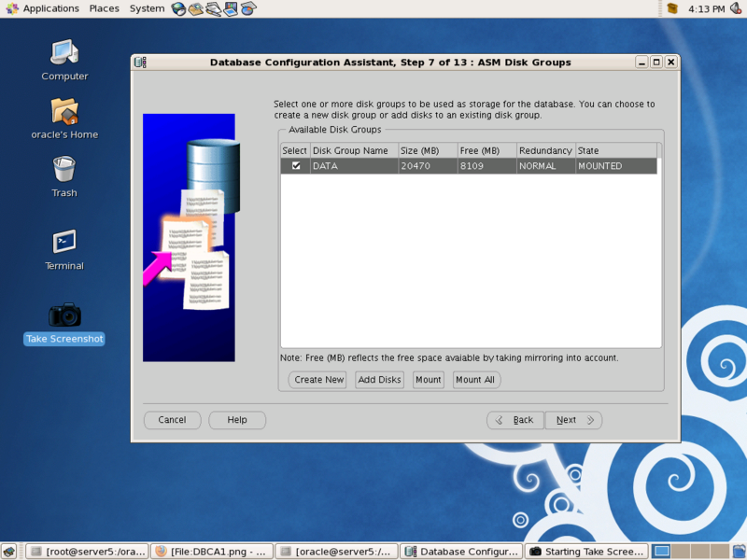
Task: Maximize the Database Configuration Assistant window
Action: click(x=656, y=63)
